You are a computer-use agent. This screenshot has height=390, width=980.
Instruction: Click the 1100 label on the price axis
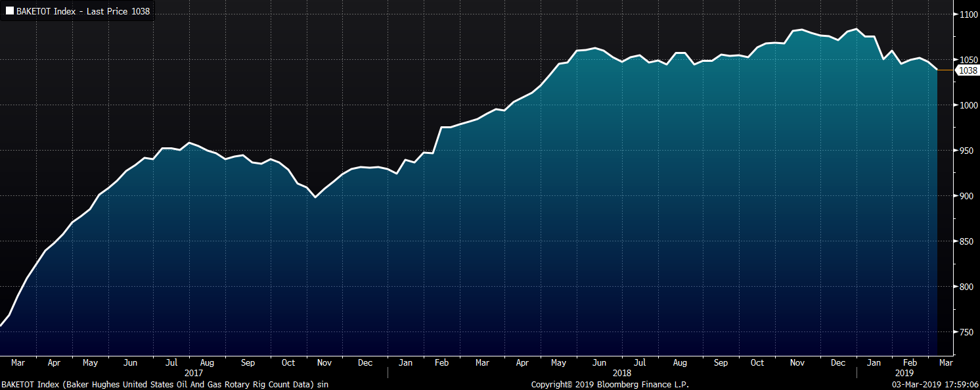point(968,14)
